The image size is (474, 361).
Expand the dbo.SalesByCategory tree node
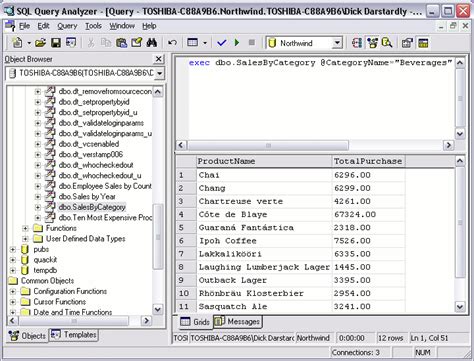pos(38,207)
